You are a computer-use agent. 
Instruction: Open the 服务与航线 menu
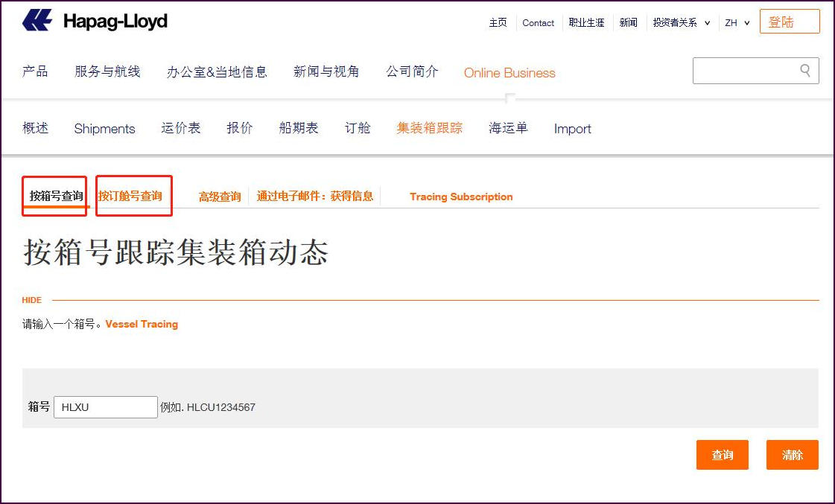pos(107,71)
